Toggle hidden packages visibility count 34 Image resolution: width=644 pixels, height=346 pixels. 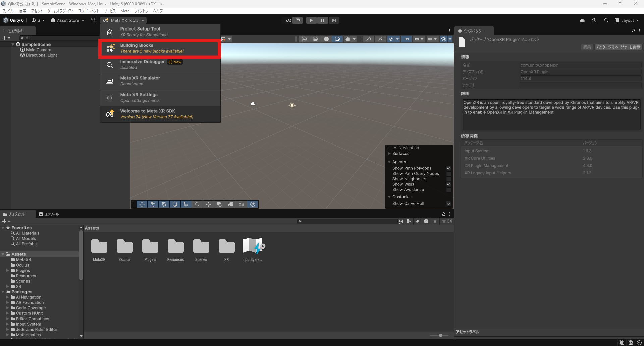click(447, 221)
